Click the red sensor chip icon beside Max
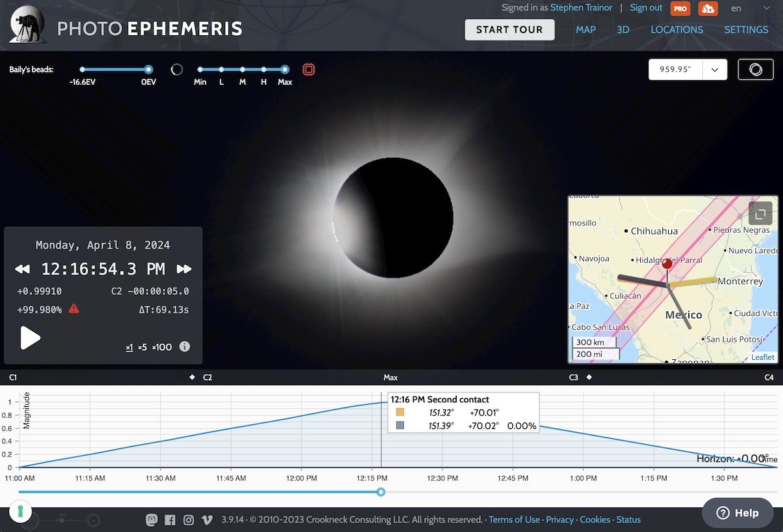 pyautogui.click(x=308, y=69)
